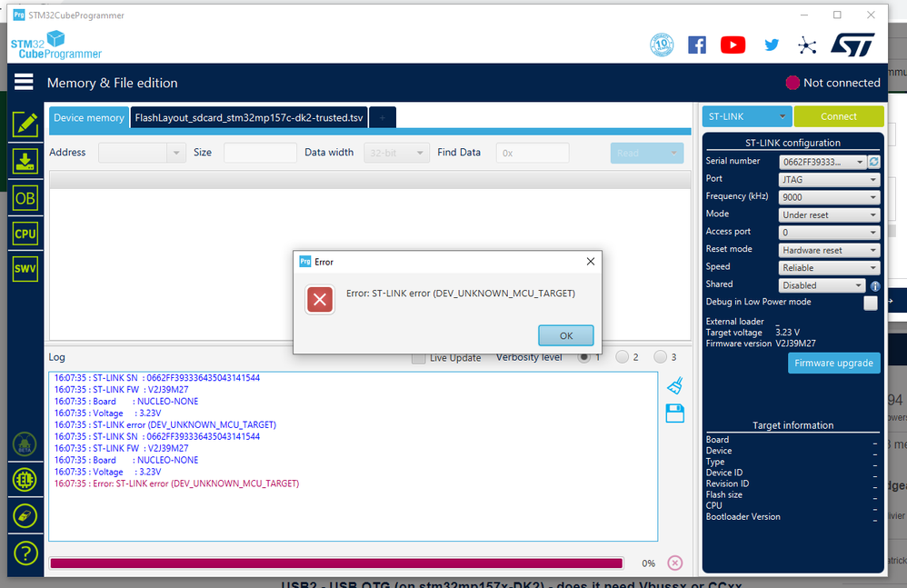Open the SWV serial wire viewer
This screenshot has height=588, width=907.
point(25,269)
